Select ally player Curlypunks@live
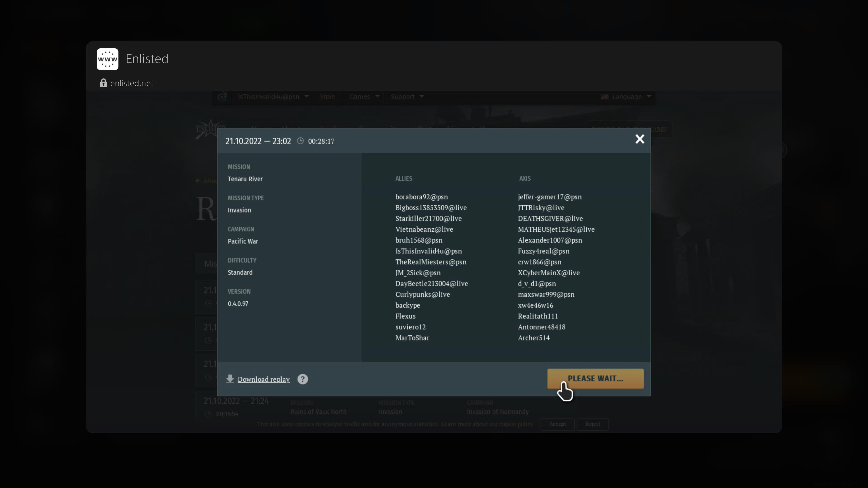Screen dimensions: 868x488 click(422, 294)
